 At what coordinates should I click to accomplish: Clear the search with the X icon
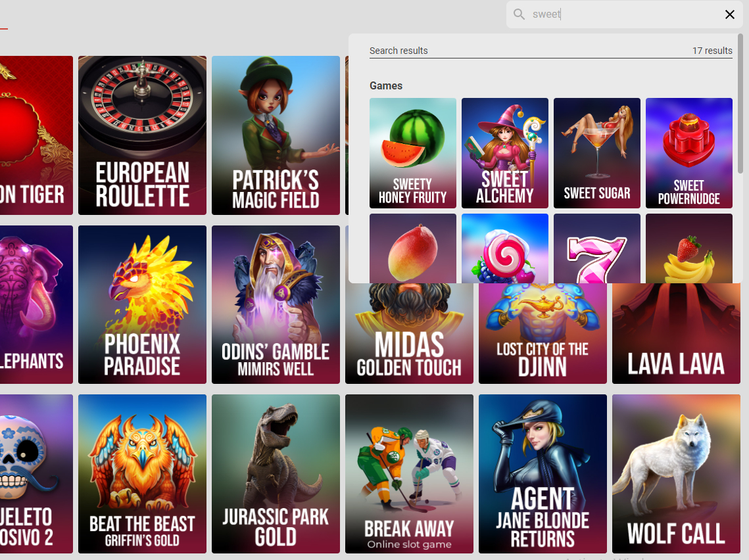(x=729, y=14)
